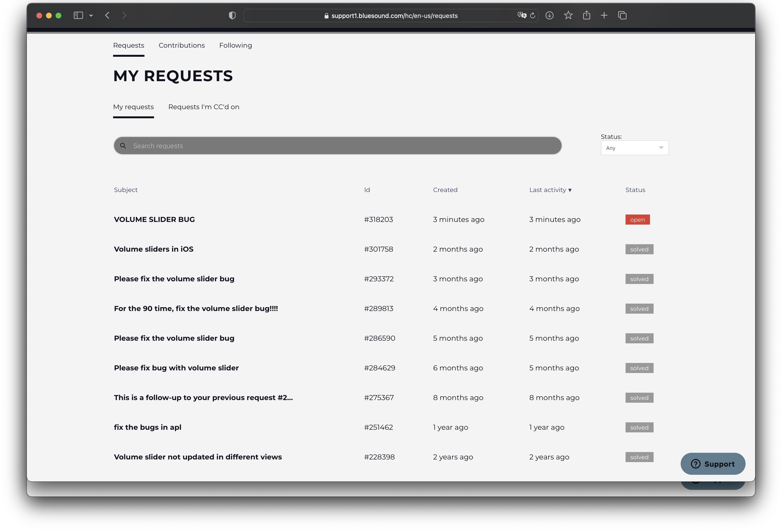782x532 pixels.
Task: Open the Status filter dropdown
Action: pyautogui.click(x=634, y=148)
